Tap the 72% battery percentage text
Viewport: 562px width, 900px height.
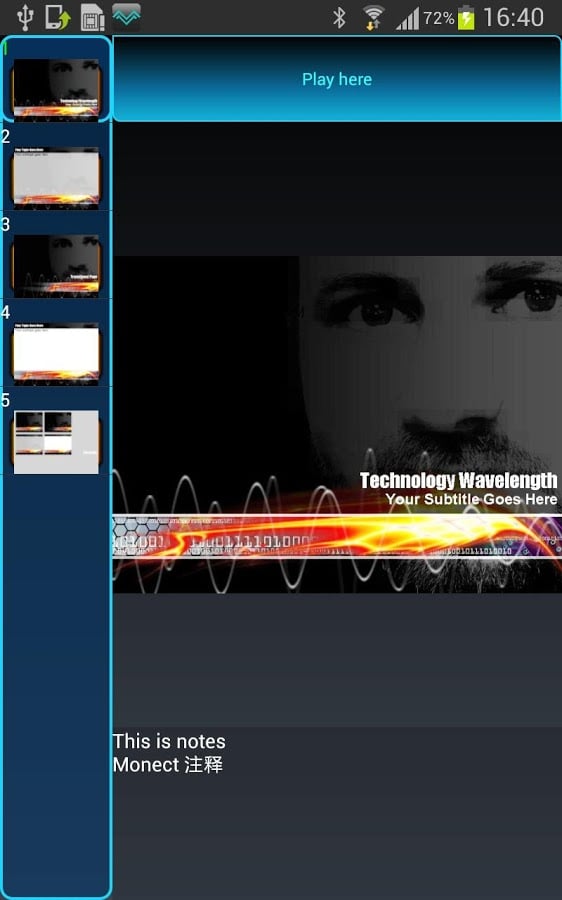point(439,18)
